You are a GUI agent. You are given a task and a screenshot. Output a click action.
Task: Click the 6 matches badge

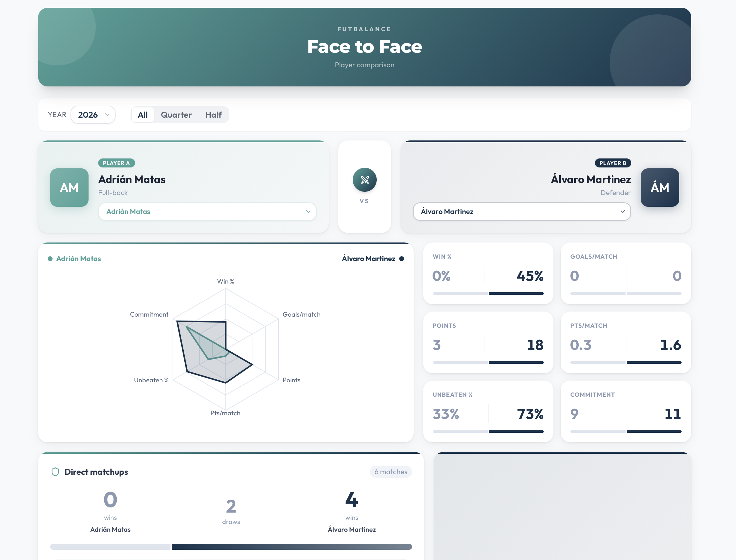coord(391,472)
